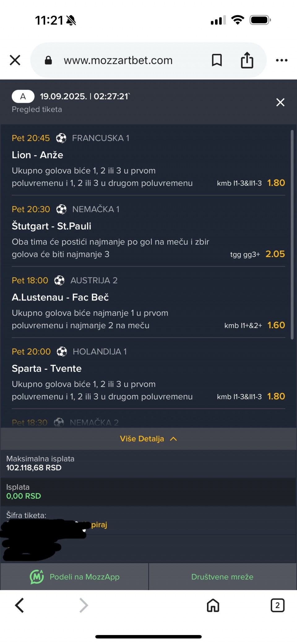Select the Lion - Anže match
Viewport: 297px width, 644px height.
click(x=37, y=155)
